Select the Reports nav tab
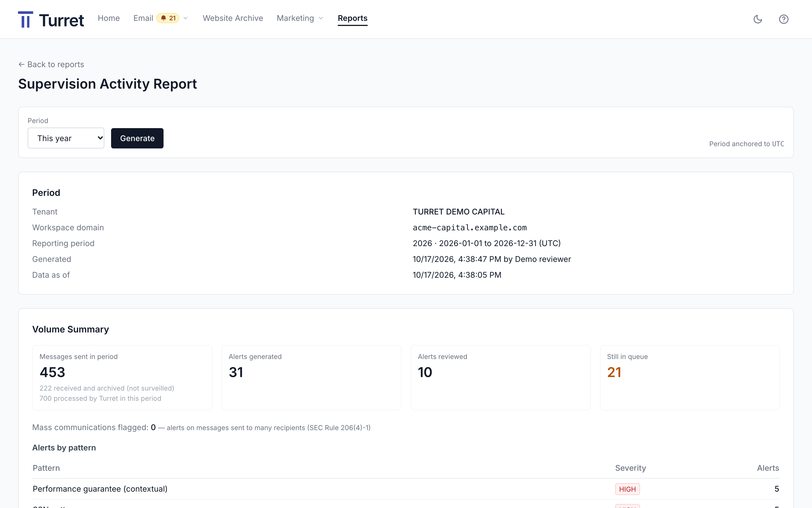This screenshot has width=812, height=508. [x=352, y=18]
